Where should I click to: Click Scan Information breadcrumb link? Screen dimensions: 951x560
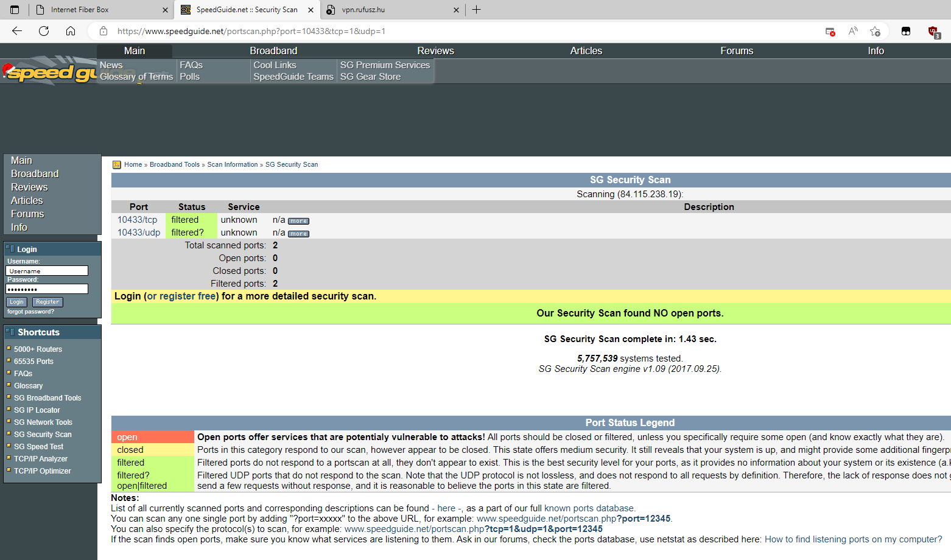pos(233,165)
